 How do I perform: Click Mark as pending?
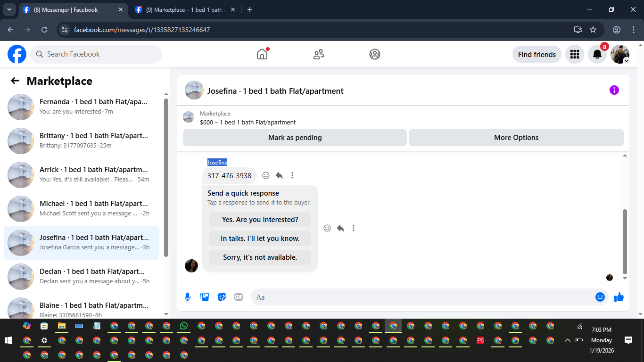295,138
